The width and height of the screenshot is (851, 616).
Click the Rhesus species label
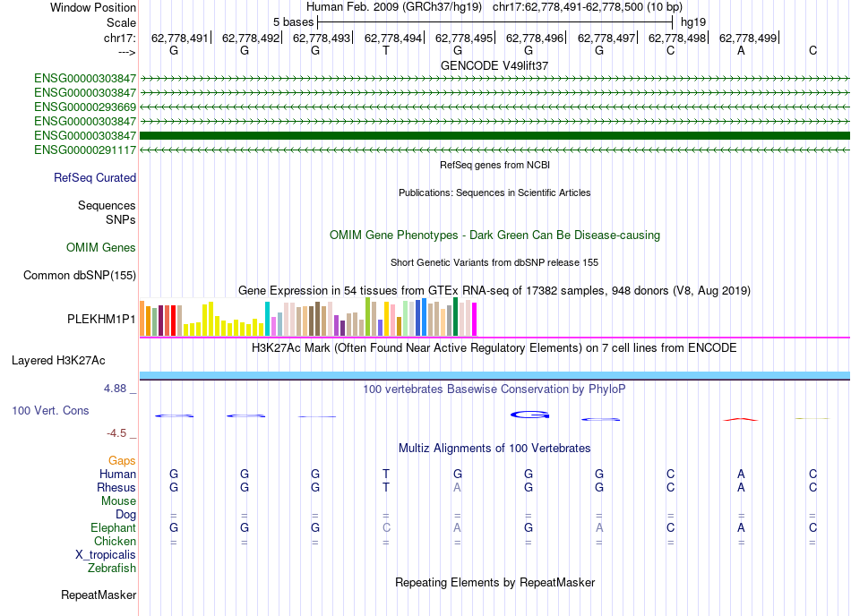[116, 487]
